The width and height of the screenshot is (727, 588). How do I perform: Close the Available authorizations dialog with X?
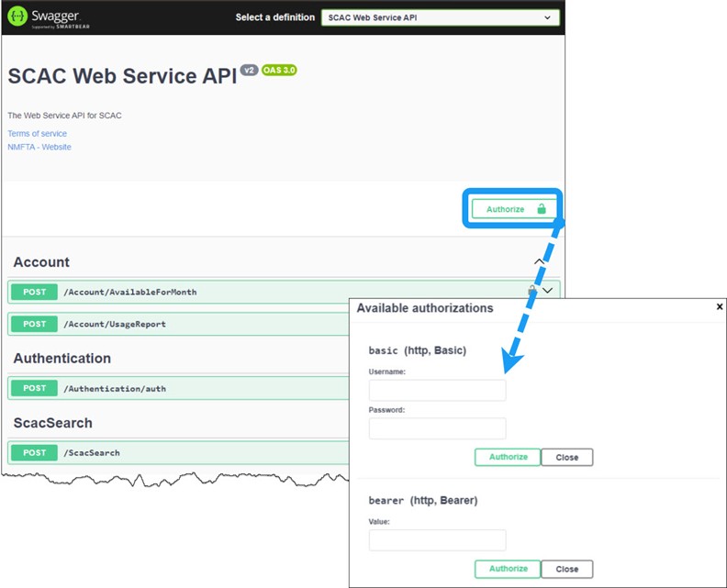click(720, 306)
